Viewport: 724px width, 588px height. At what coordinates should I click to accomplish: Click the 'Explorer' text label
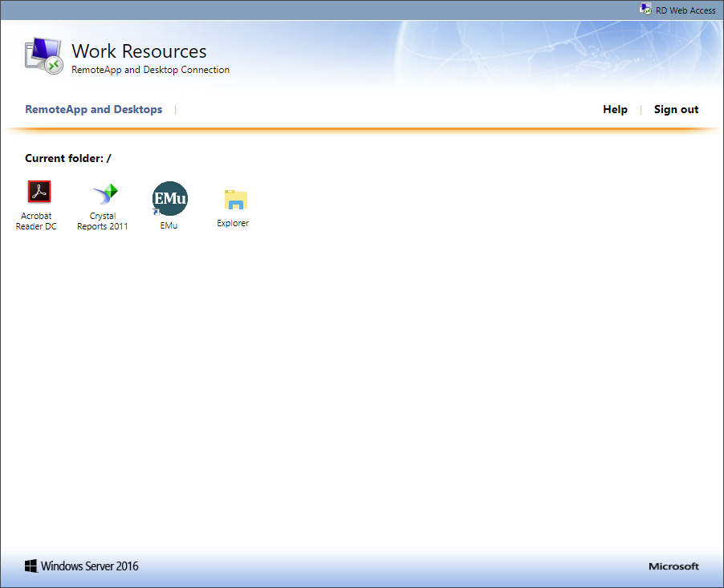click(x=233, y=224)
